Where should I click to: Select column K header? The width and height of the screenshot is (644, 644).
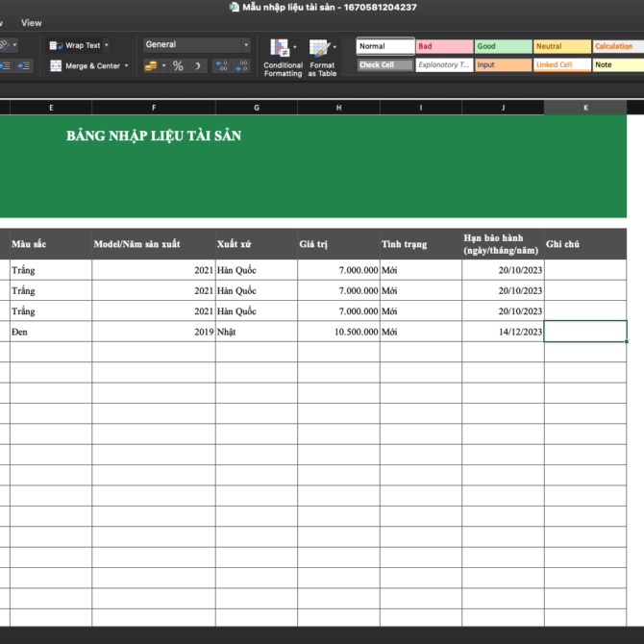point(585,108)
